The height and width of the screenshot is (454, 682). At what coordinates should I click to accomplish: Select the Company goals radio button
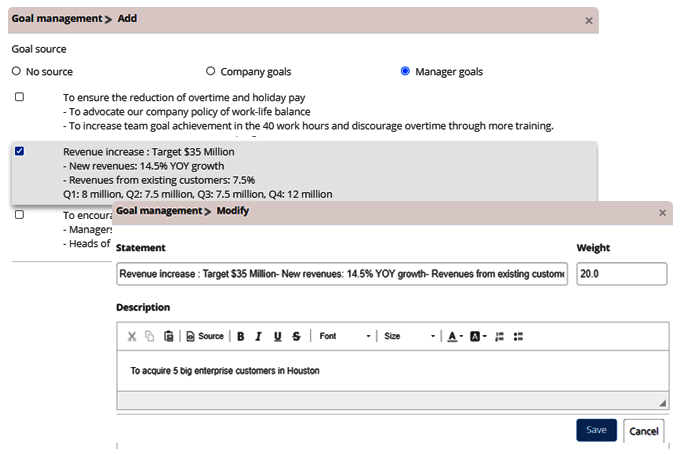pos(211,71)
